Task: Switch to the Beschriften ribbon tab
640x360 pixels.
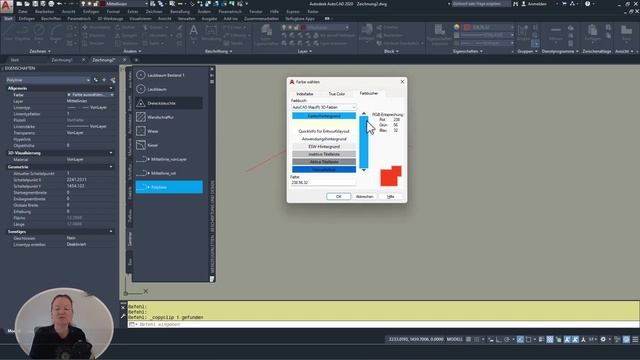Action: 51,19
